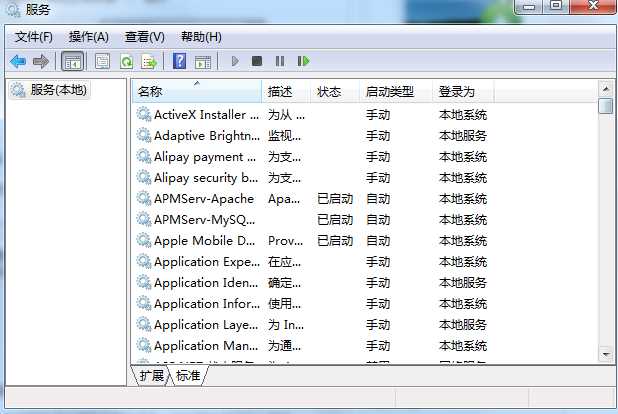Select the Application Expe... service name
618x414 pixels.
point(207,262)
